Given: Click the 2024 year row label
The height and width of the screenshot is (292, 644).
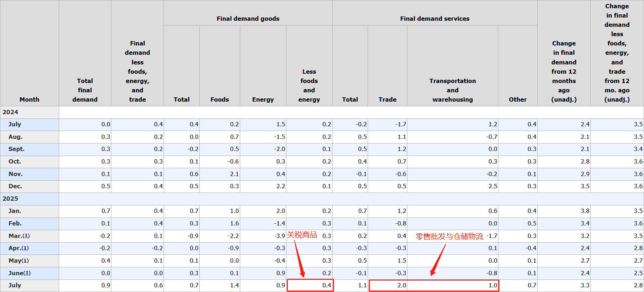Looking at the screenshot, I should (10, 112).
